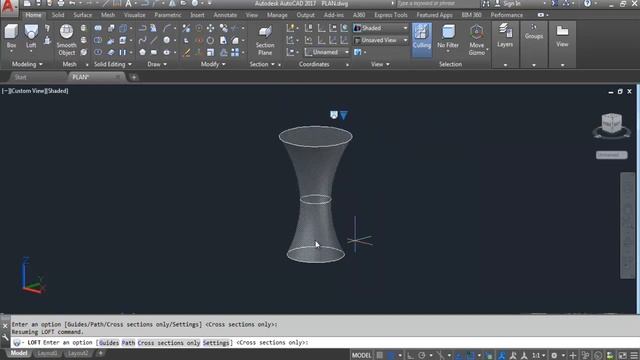Click the Unnamed UCS label below ViewCube

click(x=611, y=155)
